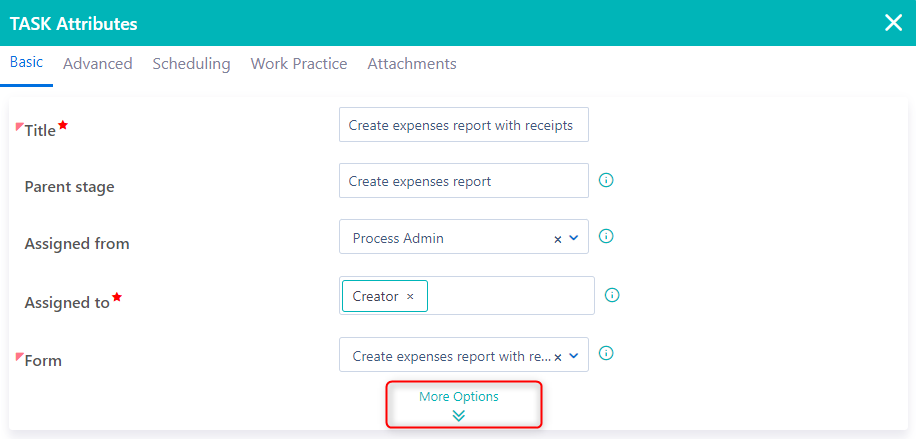This screenshot has height=439, width=916.
Task: Click the double chevron under More Options
Action: [x=459, y=416]
